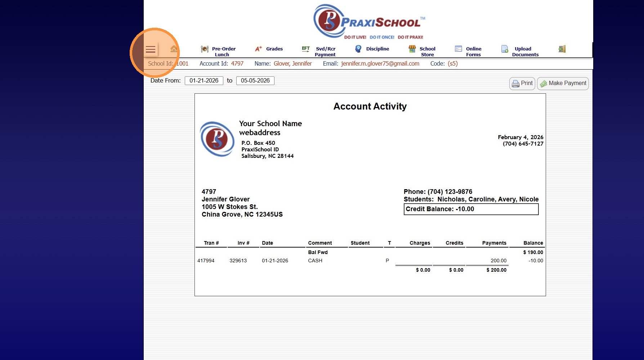Click the Payments column header
644x360 pixels.
494,243
